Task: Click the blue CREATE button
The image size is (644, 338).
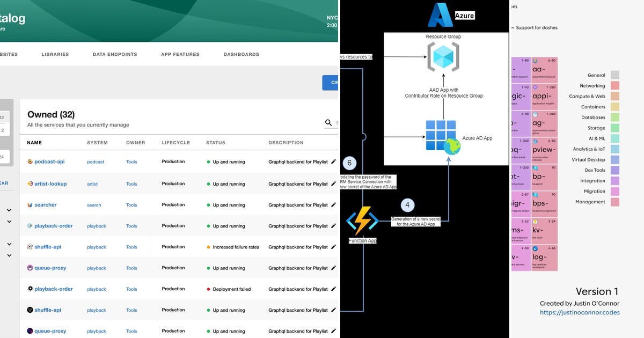Action: (333, 83)
